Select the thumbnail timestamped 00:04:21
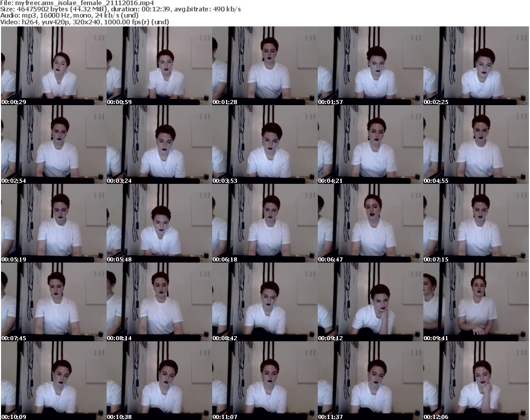 tap(371, 144)
